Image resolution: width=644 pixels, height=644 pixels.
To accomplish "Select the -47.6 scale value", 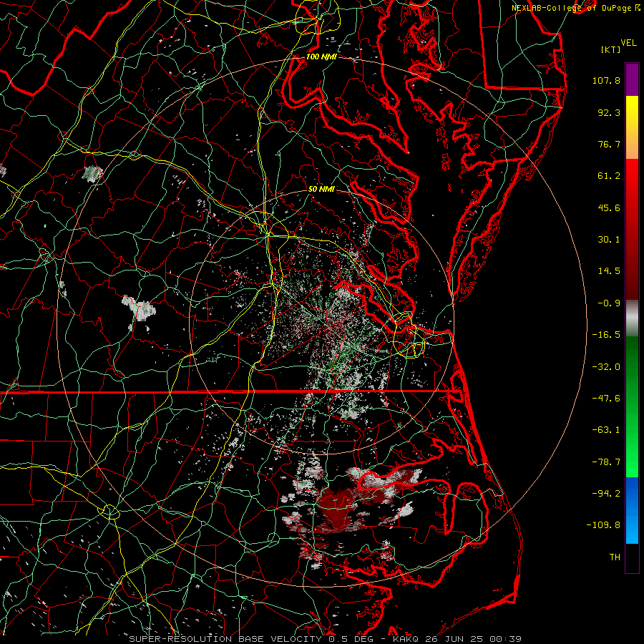I will tap(606, 399).
